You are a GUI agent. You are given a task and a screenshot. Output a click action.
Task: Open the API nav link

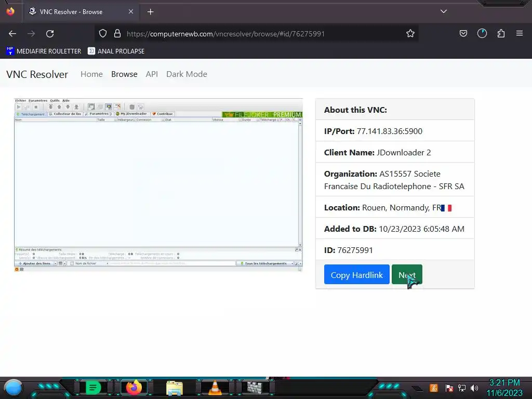pos(152,74)
